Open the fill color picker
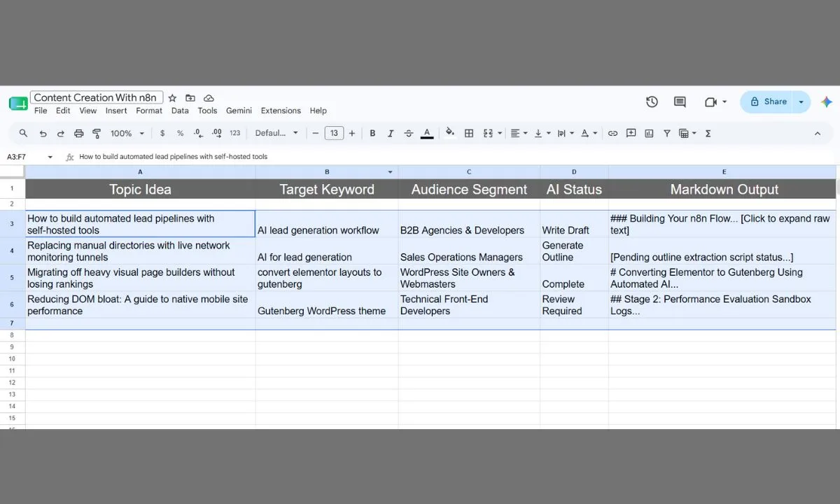This screenshot has width=840, height=504. click(450, 132)
